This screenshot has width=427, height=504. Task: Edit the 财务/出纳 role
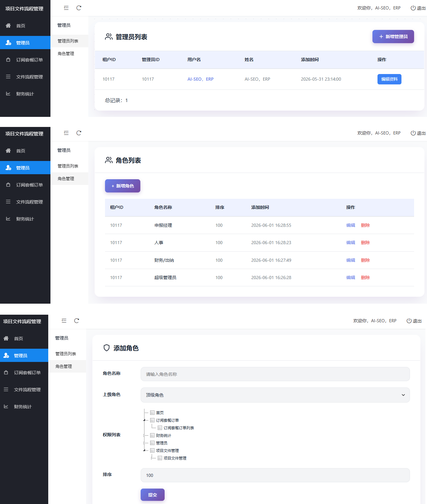pyautogui.click(x=351, y=260)
